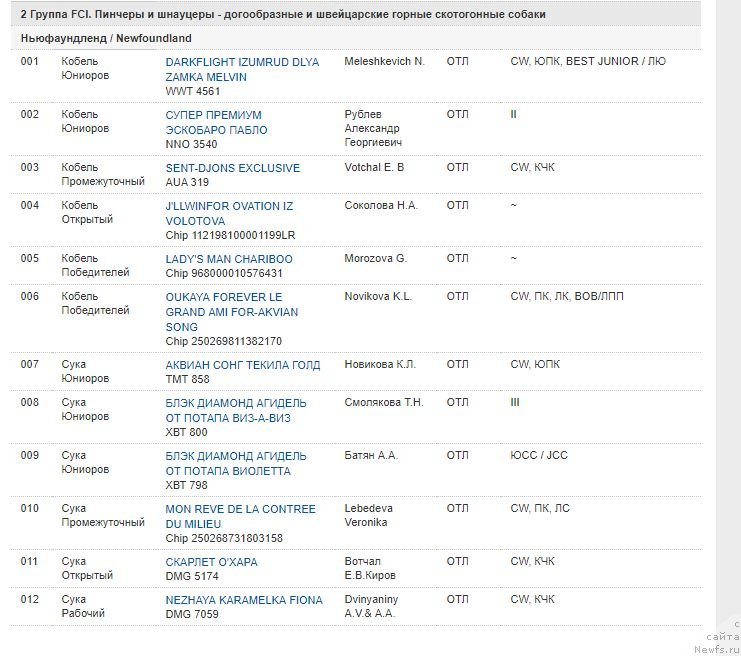The image size is (741, 656).
Task: Click catalog number 012 cell
Action: pos(30,600)
